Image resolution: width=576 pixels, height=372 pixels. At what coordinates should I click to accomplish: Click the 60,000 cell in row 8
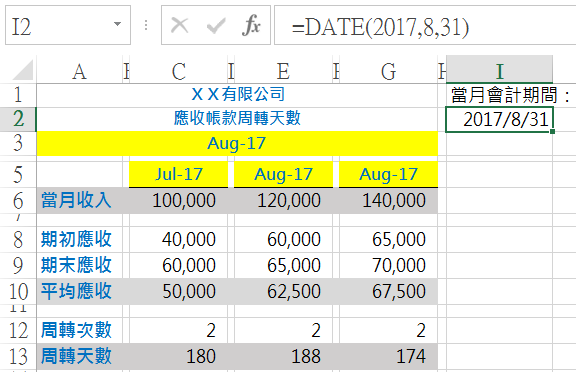[x=283, y=239]
